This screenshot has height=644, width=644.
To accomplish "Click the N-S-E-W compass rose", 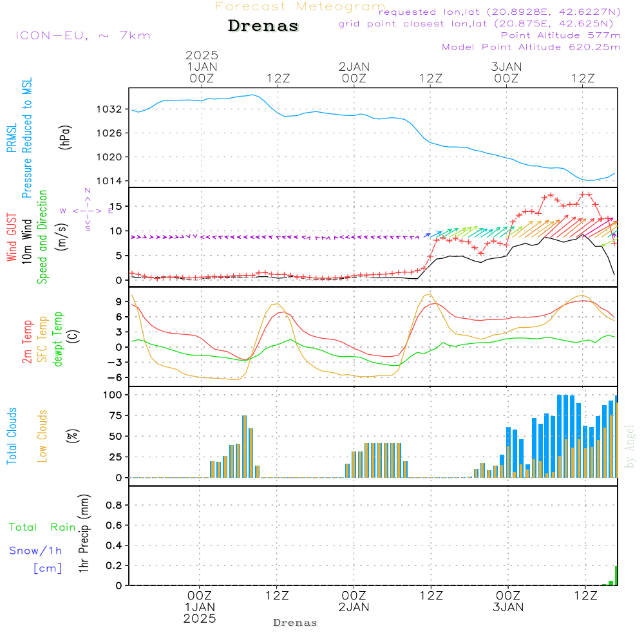I will (x=87, y=211).
